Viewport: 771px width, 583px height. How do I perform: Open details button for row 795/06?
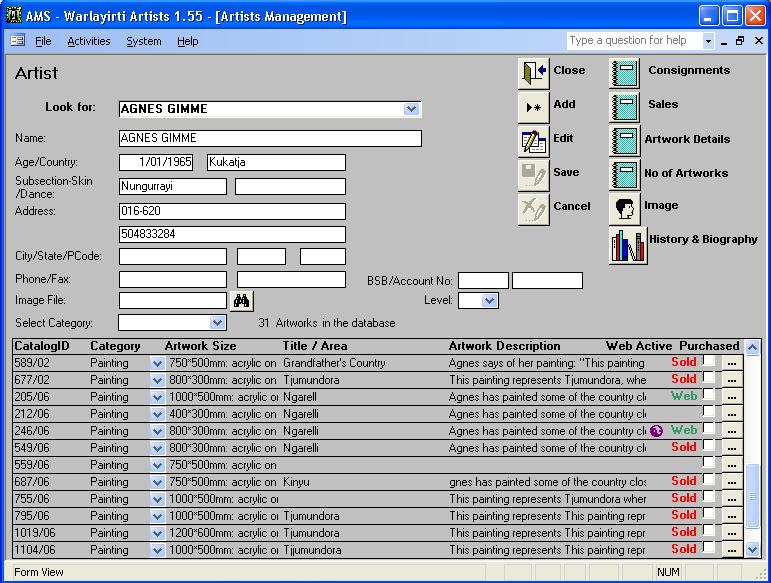[732, 516]
